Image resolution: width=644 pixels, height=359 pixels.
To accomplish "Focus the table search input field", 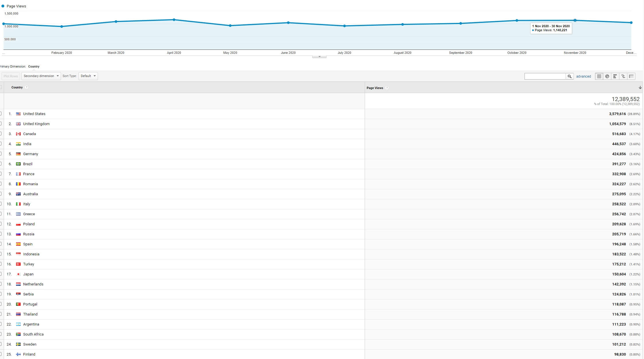I will (545, 76).
